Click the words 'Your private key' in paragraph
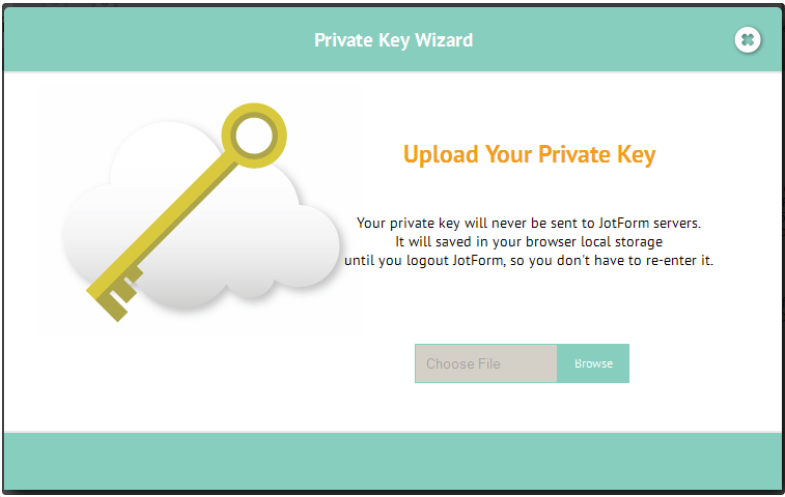The image size is (785, 497). pos(408,223)
